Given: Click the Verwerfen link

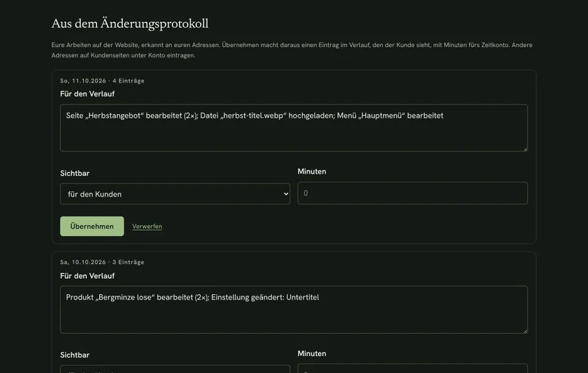Looking at the screenshot, I should coord(147,227).
